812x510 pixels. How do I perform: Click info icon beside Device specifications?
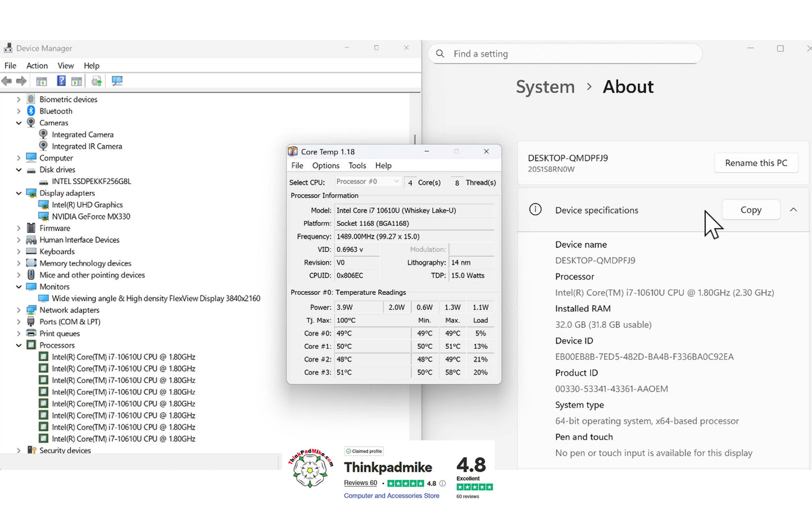pyautogui.click(x=536, y=210)
